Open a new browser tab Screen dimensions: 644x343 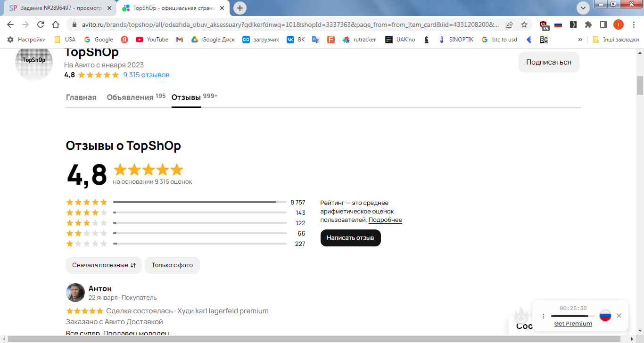point(240,8)
